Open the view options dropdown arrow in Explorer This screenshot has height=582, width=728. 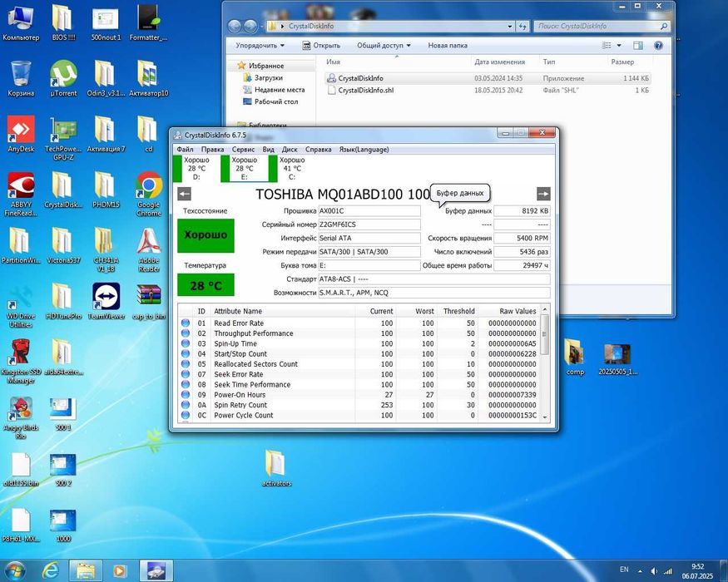(619, 46)
